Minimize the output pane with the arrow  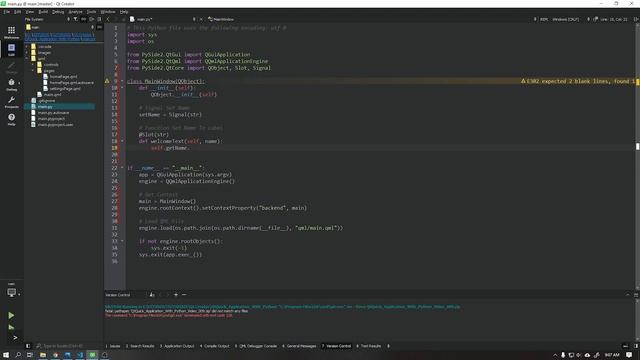click(x=628, y=295)
